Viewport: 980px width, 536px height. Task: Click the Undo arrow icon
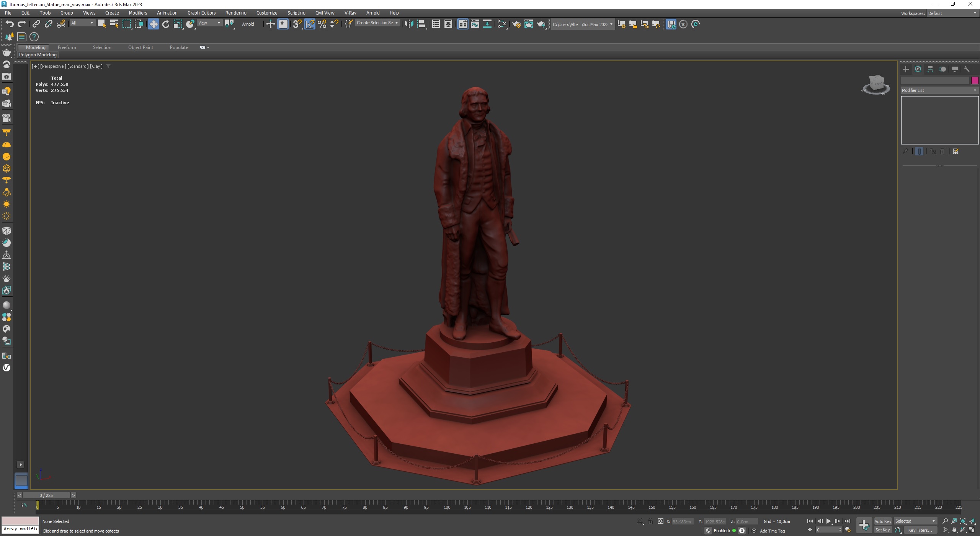(9, 24)
